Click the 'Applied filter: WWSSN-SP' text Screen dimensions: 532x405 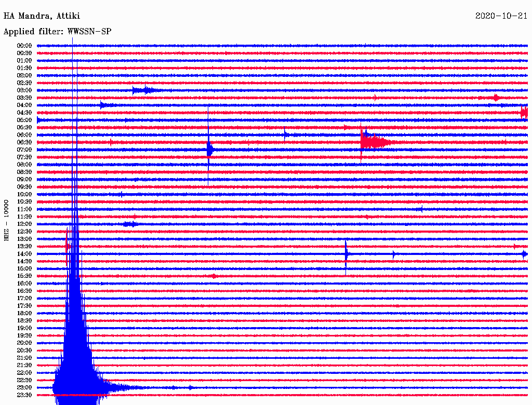pos(57,32)
